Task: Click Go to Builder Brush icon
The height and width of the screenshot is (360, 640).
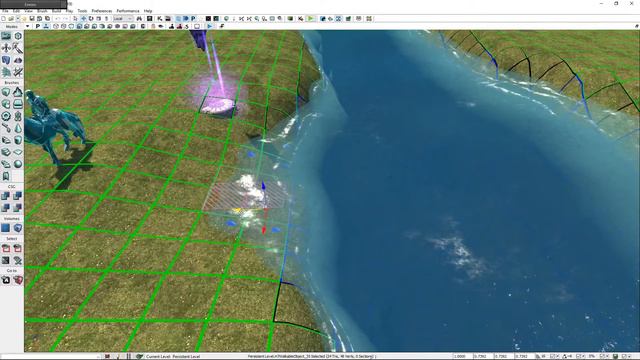Action: [18, 280]
